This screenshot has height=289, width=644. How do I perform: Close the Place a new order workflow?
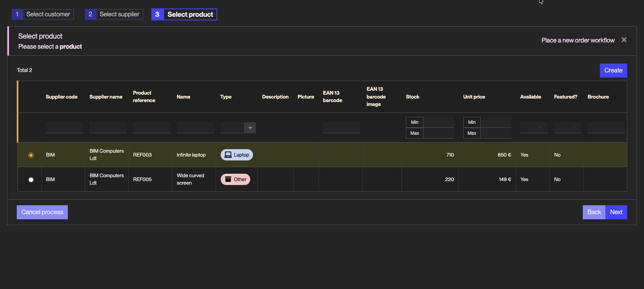tap(624, 40)
